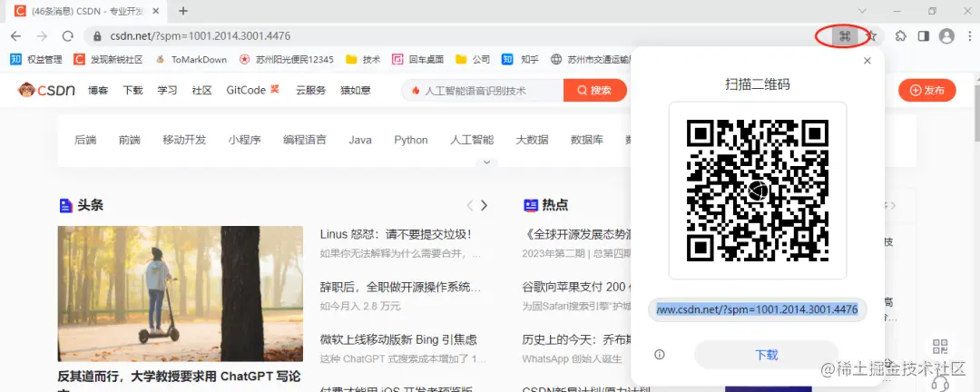Click the QR code image

coord(758,190)
